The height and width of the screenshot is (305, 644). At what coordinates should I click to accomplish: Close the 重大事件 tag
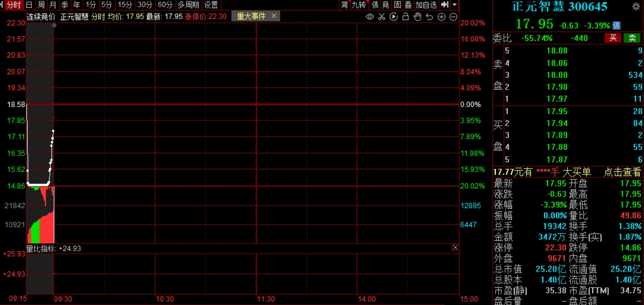pos(274,16)
